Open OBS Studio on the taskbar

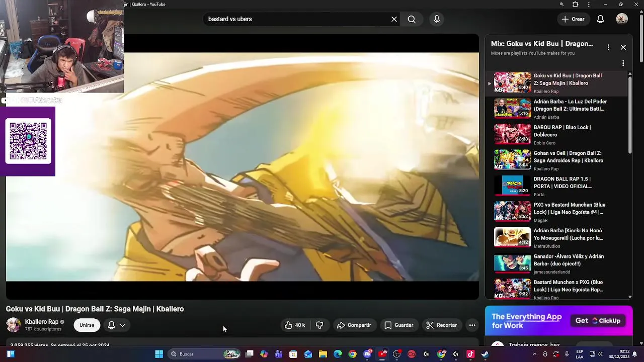[x=397, y=354]
